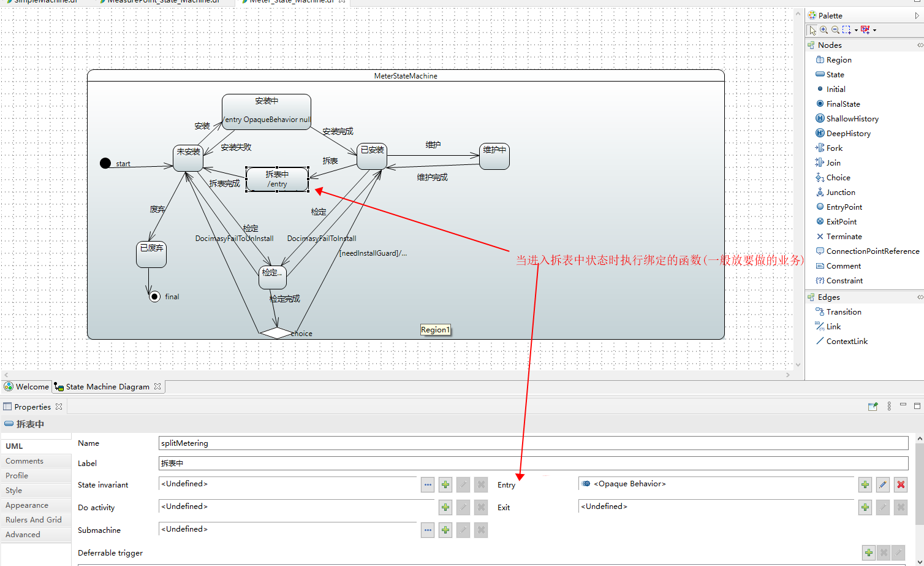Open the Appearance properties section

tap(36, 505)
